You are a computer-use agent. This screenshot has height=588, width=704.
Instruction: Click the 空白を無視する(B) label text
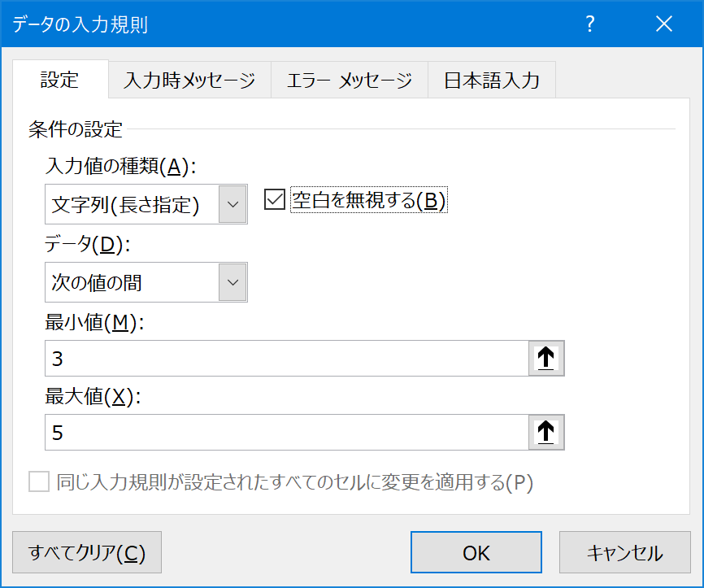click(x=368, y=200)
